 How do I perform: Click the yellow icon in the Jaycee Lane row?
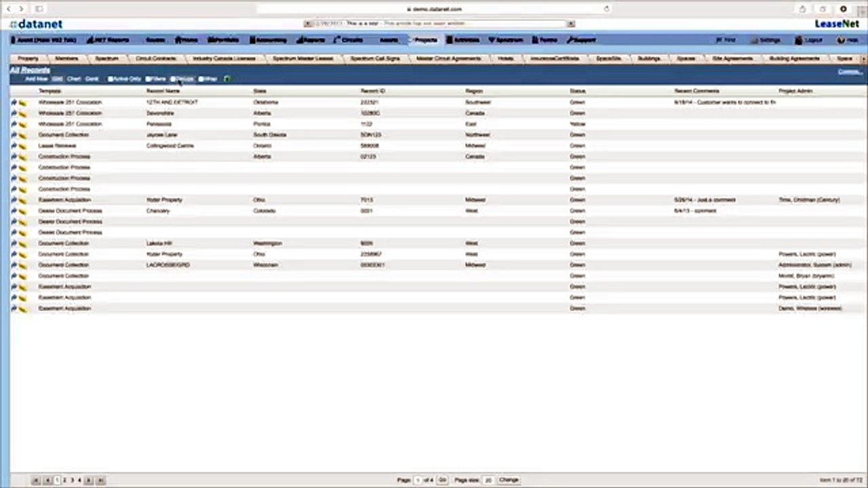click(22, 135)
